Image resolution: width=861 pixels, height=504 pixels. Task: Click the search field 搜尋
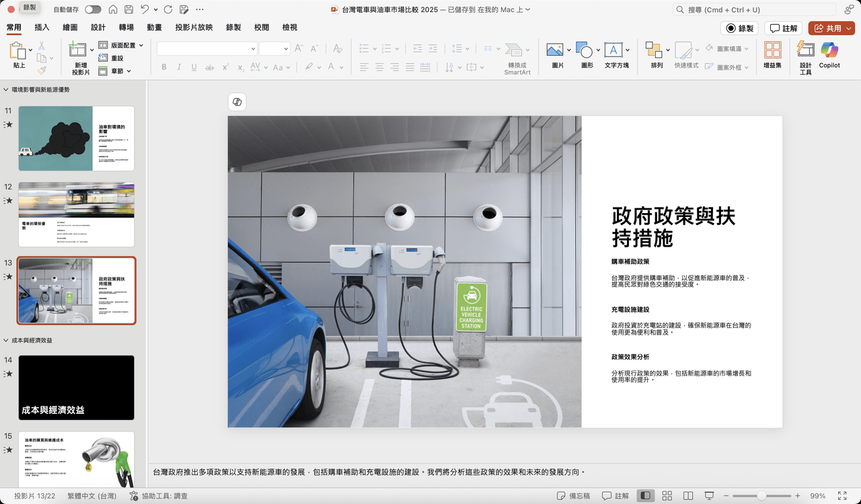coord(755,9)
